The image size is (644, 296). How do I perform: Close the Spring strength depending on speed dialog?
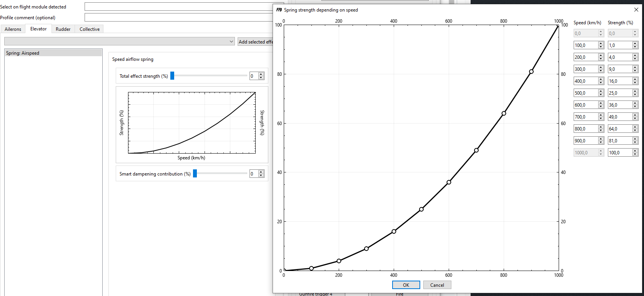(x=636, y=10)
